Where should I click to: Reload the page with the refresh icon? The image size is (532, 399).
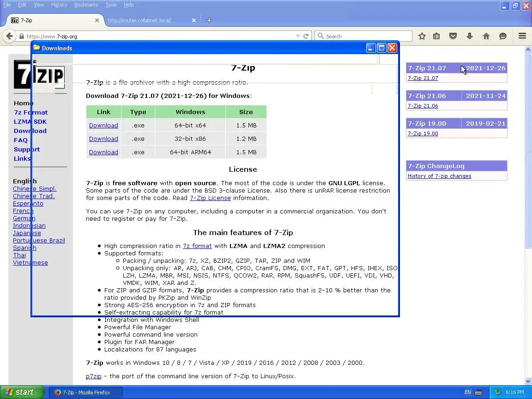(306, 36)
